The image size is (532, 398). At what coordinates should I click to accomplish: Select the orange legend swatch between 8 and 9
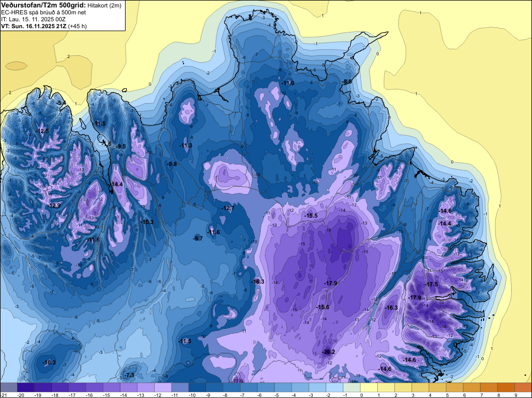coord(506,387)
